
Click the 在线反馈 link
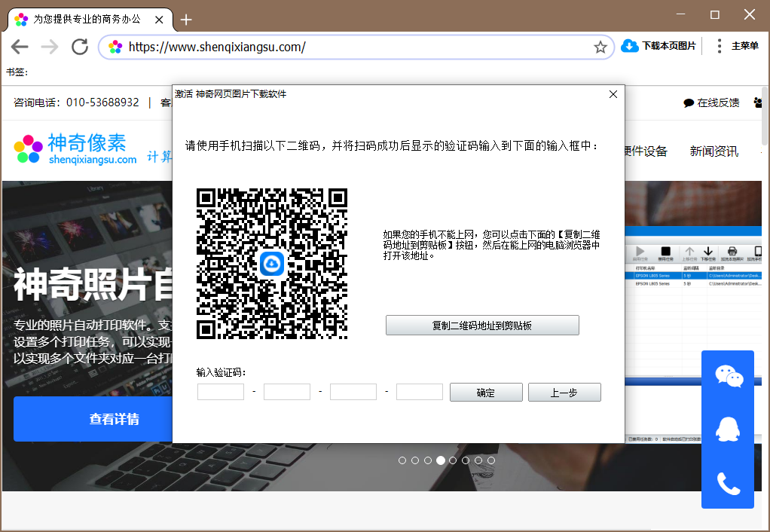coord(718,102)
